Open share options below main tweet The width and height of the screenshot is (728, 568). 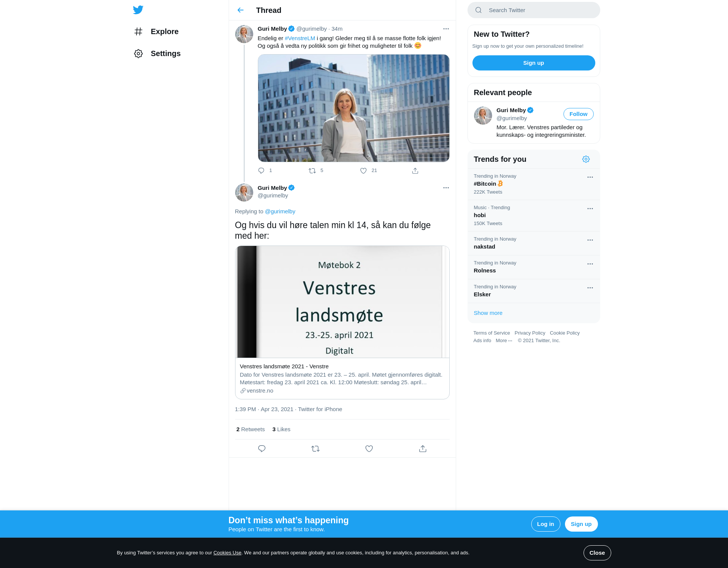(x=423, y=449)
